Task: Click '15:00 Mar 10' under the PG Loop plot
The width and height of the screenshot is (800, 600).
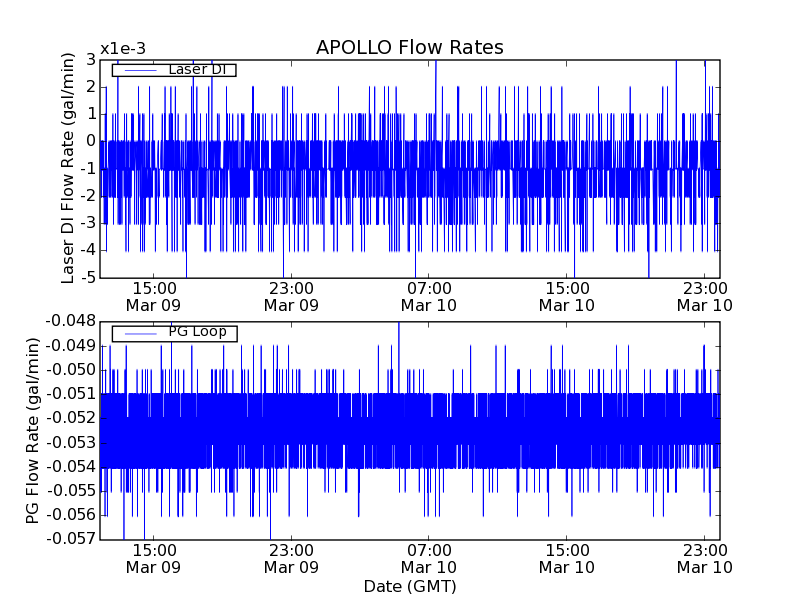Action: [567, 559]
